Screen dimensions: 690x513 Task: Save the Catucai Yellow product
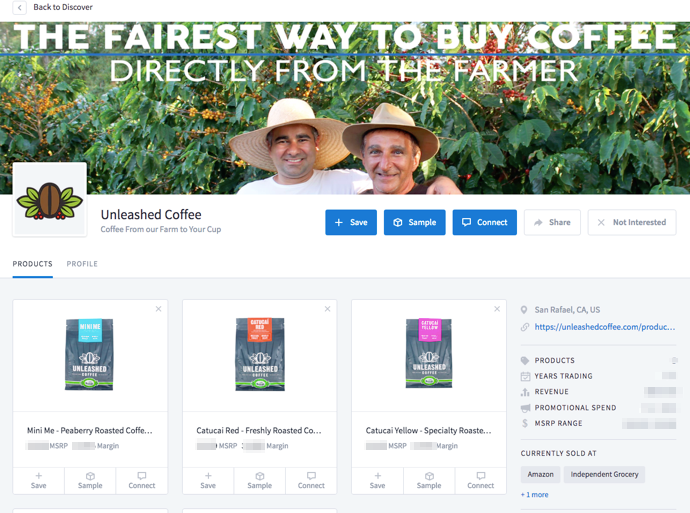[378, 480]
